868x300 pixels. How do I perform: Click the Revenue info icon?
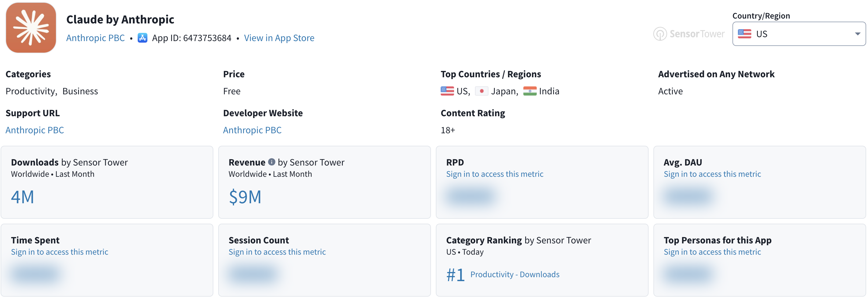[x=272, y=162]
